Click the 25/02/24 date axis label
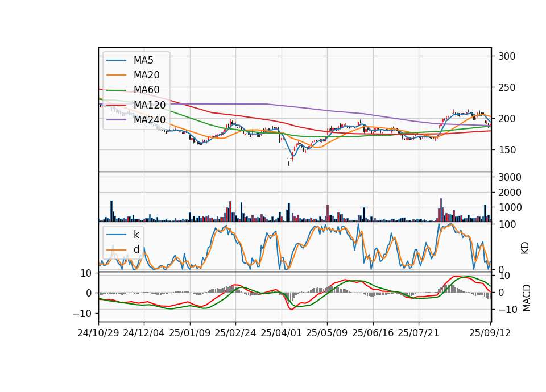 tap(235, 333)
